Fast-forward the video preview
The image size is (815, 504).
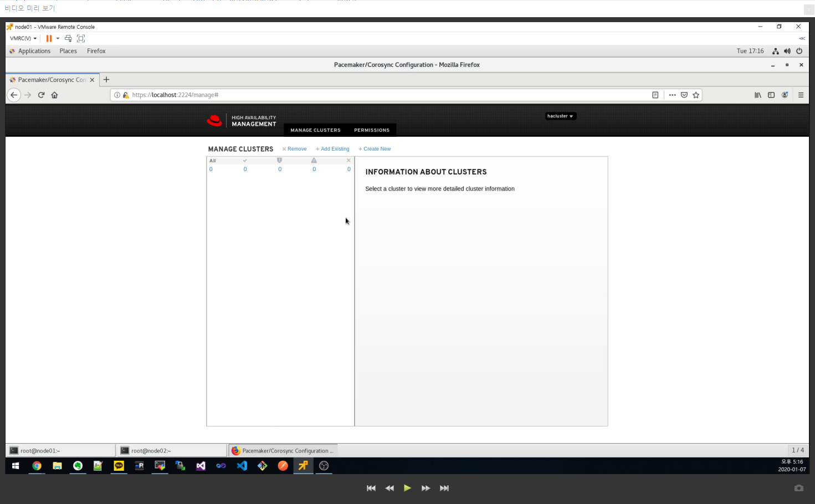point(426,488)
